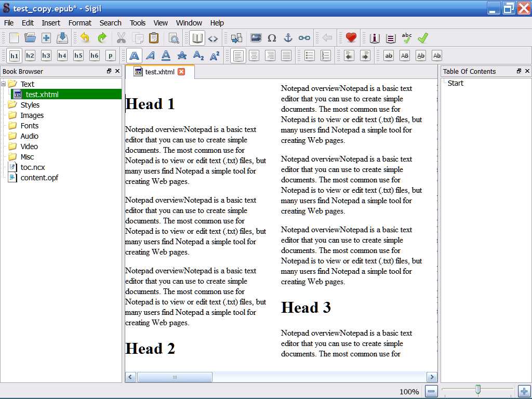This screenshot has height=399, width=532.
Task: Insert an anchor ID icon
Action: (288, 38)
